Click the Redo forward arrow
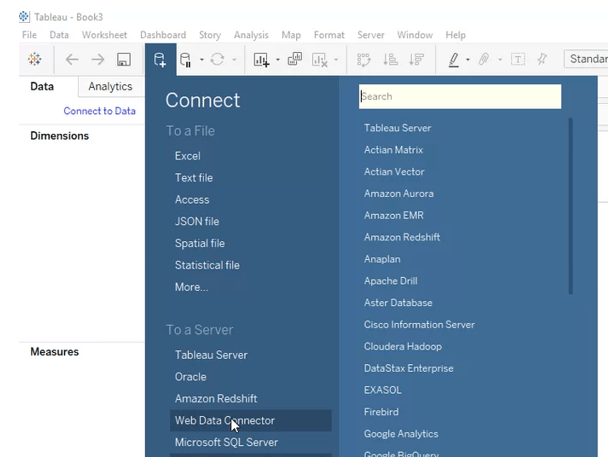The image size is (608, 465). 98,59
